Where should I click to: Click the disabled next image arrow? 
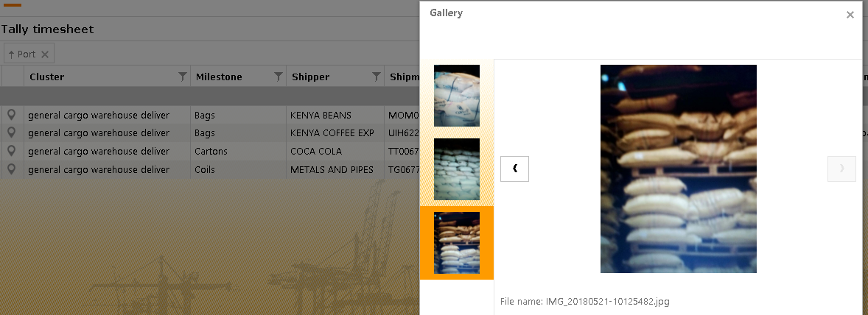(841, 169)
